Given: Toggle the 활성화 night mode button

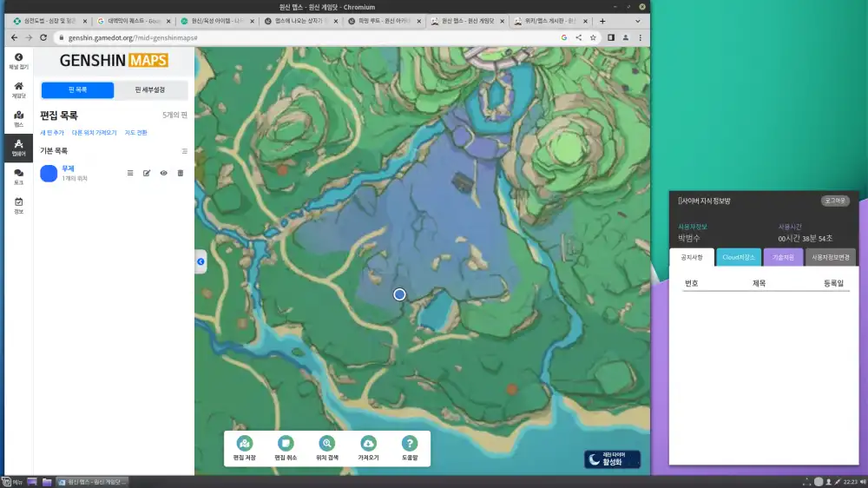Looking at the screenshot, I should pos(612,458).
